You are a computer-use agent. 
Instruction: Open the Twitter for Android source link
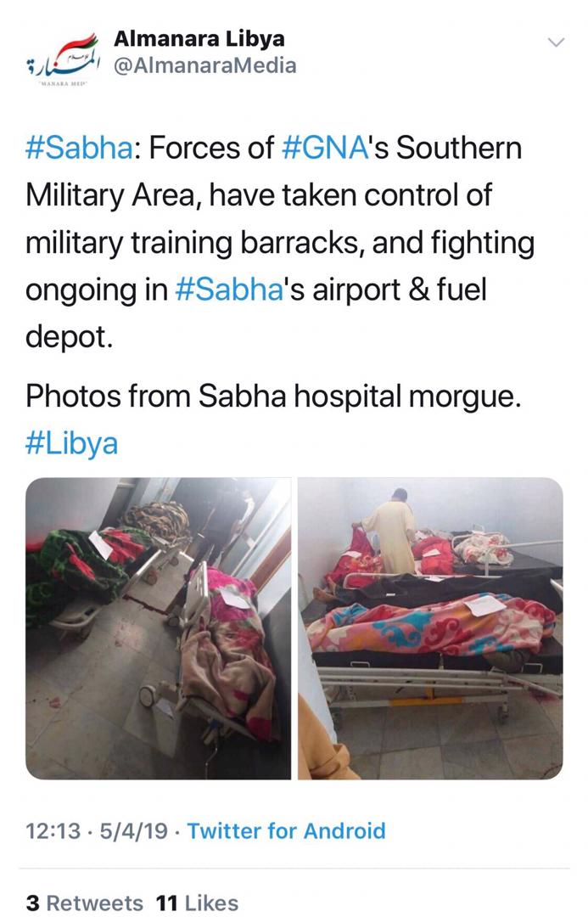287,831
